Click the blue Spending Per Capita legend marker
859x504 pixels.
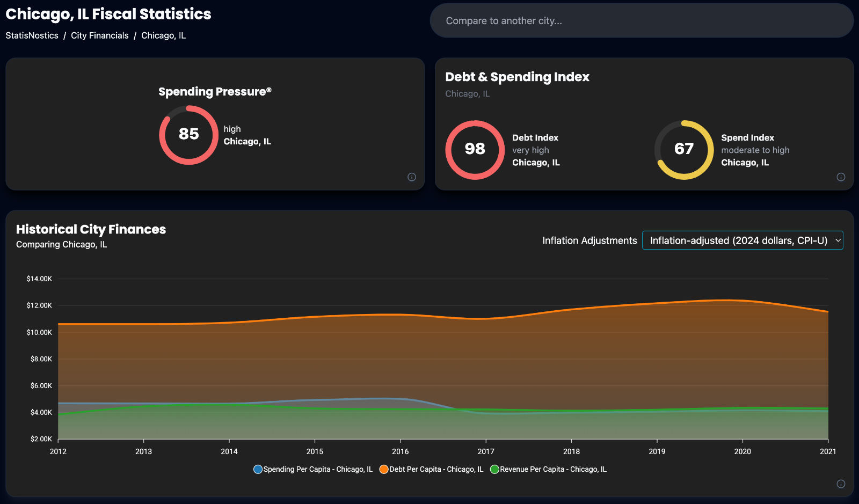257,469
